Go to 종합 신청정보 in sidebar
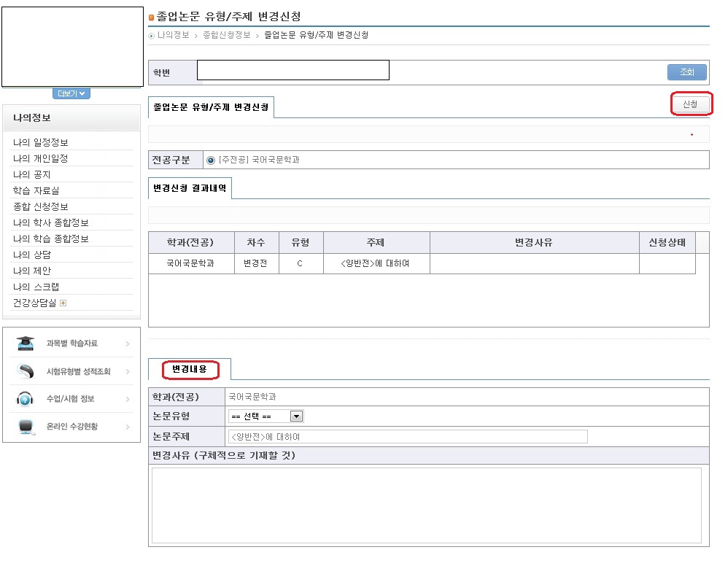728x566 pixels. click(41, 207)
